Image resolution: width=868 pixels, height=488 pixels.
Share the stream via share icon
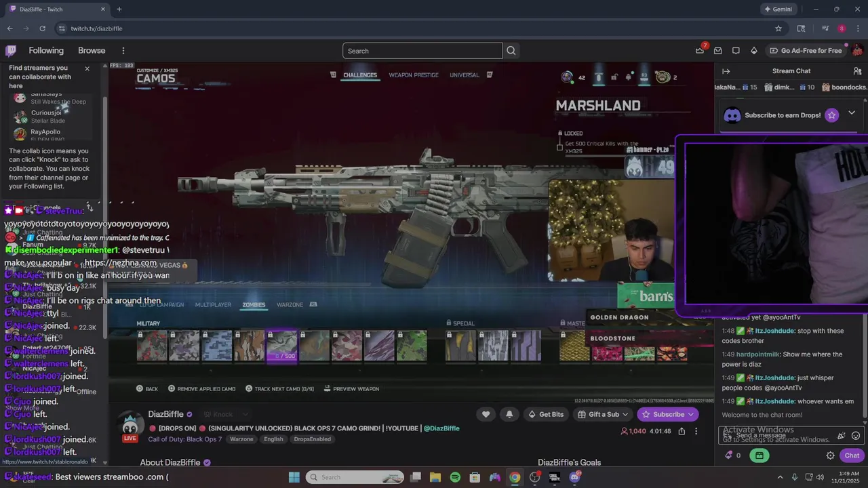tap(682, 431)
